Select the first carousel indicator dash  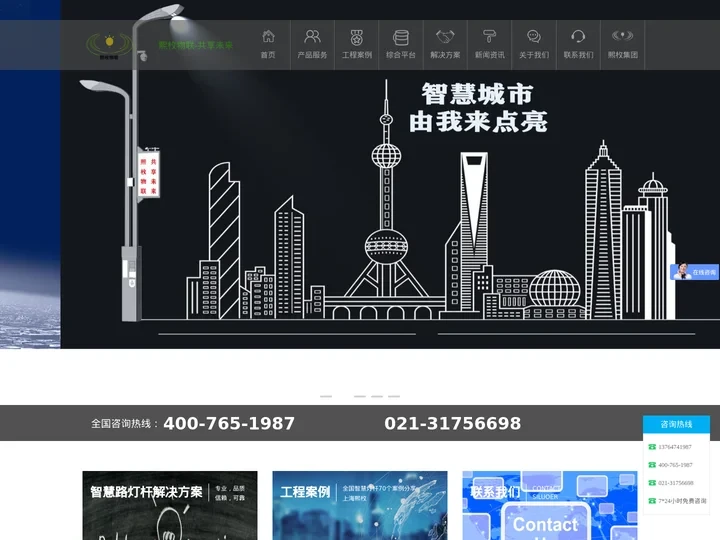326,396
